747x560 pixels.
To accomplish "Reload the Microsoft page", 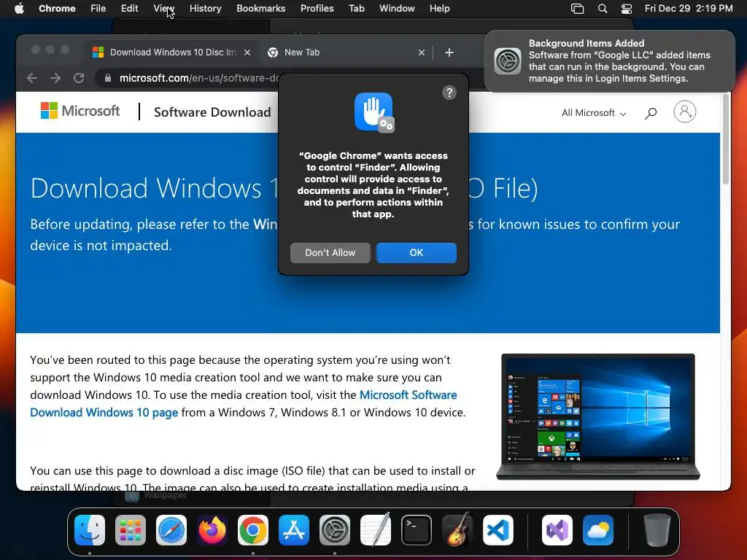I will pyautogui.click(x=79, y=78).
